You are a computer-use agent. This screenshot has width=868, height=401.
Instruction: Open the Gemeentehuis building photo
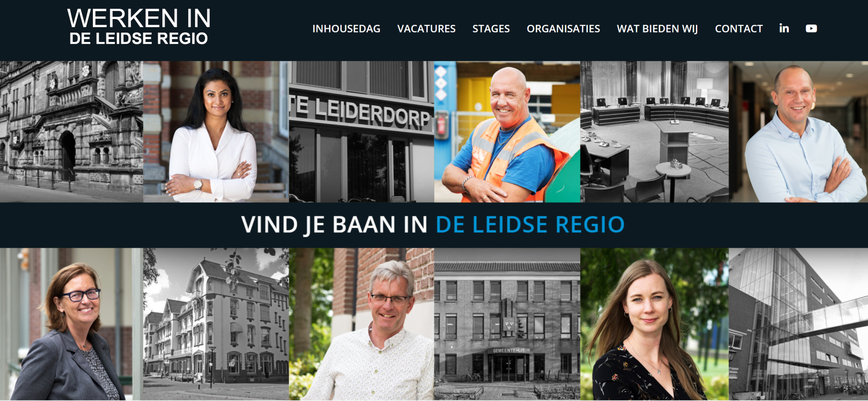tap(507, 324)
